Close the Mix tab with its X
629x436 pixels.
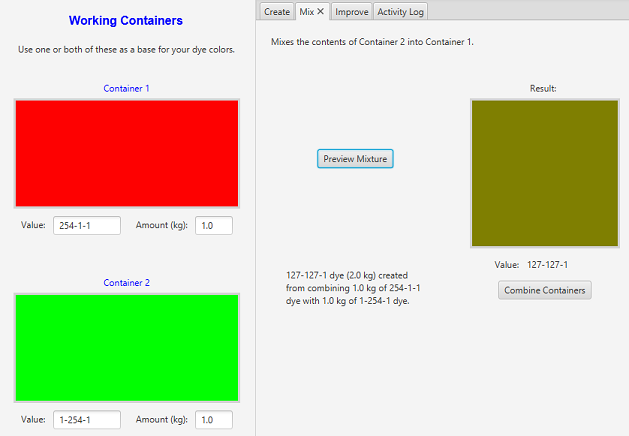(x=321, y=12)
